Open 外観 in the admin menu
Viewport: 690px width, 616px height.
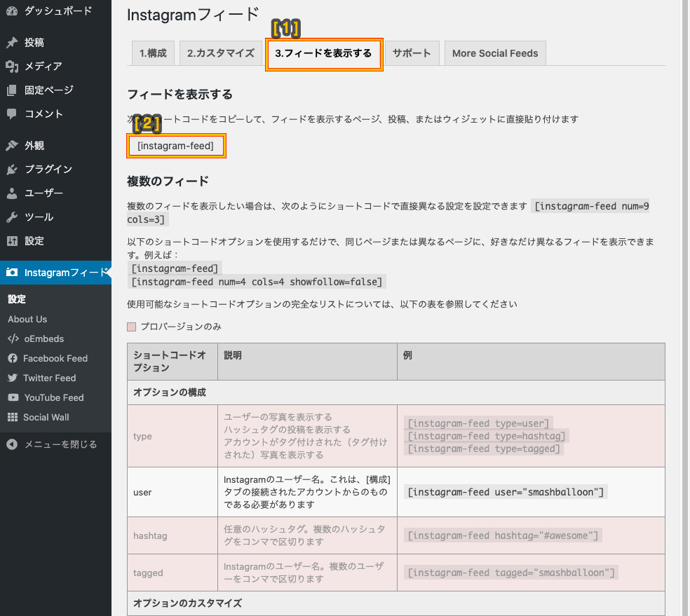tap(55, 146)
